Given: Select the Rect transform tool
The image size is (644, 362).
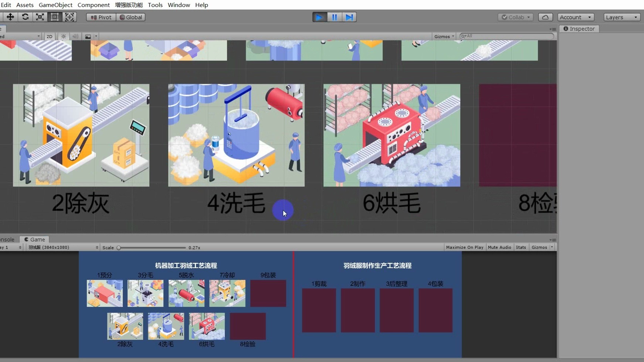Looking at the screenshot, I should tap(55, 17).
